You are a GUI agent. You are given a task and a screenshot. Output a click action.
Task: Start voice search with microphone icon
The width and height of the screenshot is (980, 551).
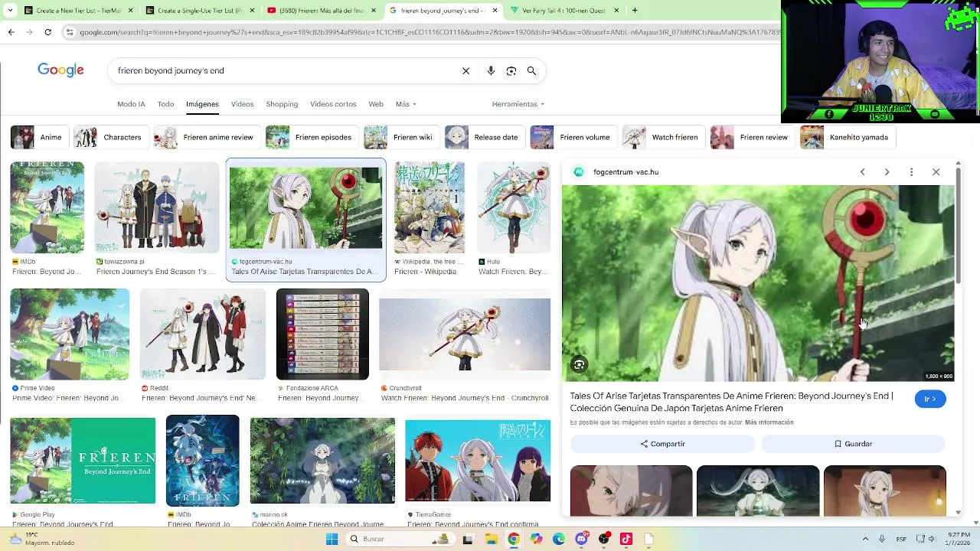tap(491, 70)
